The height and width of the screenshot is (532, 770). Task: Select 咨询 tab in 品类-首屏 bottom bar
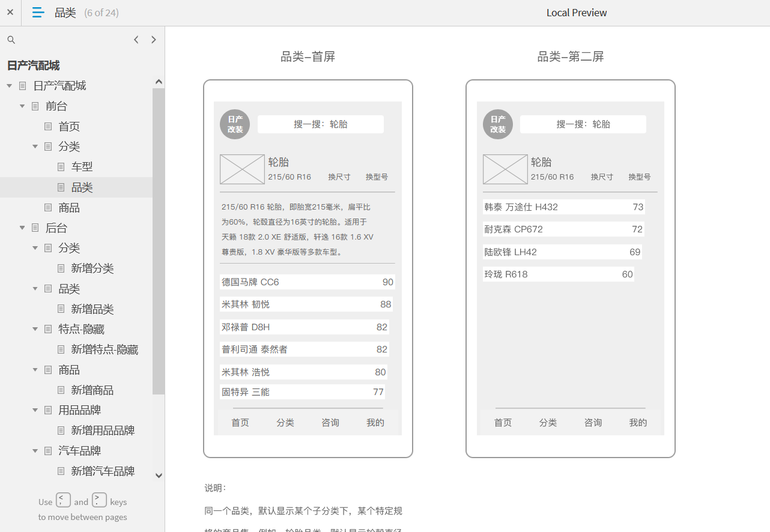[330, 423]
